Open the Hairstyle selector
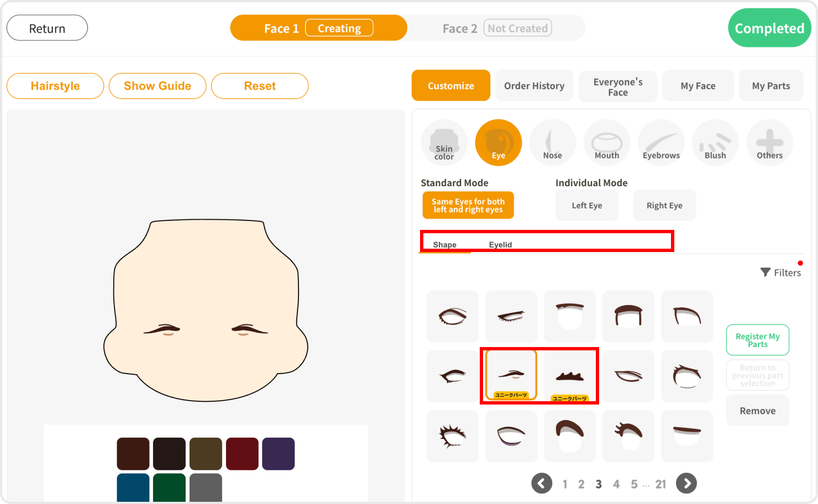818x504 pixels. (55, 86)
